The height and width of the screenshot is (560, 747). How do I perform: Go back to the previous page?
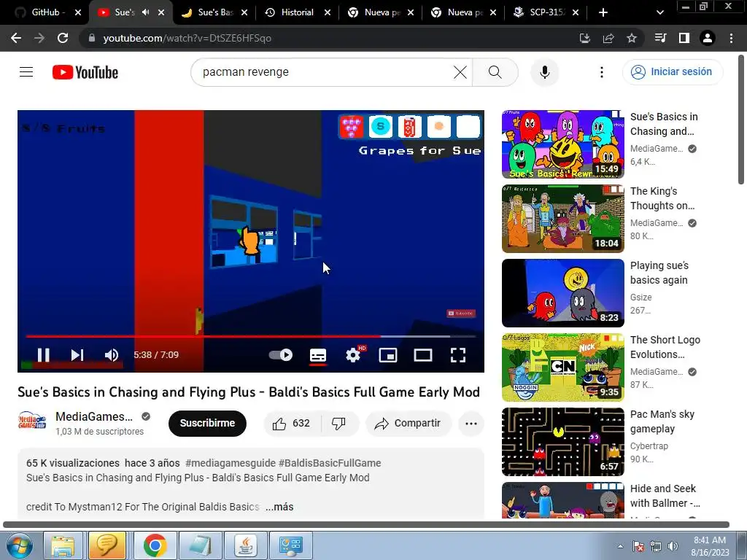16,38
